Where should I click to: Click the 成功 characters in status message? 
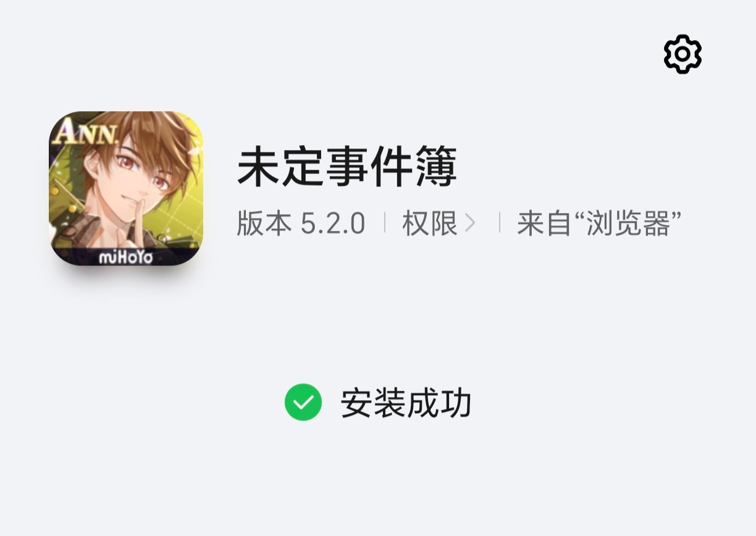click(x=440, y=403)
